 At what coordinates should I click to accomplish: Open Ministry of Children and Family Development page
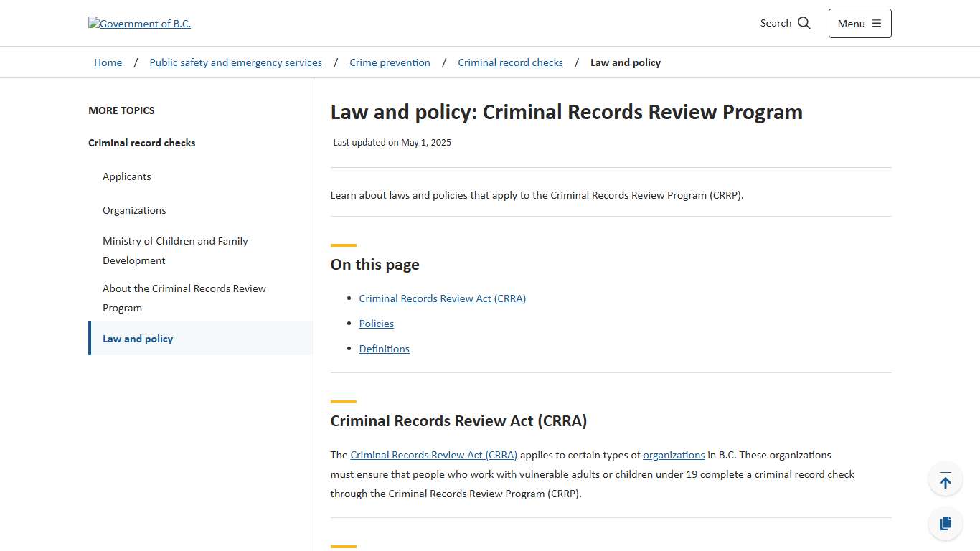[175, 250]
